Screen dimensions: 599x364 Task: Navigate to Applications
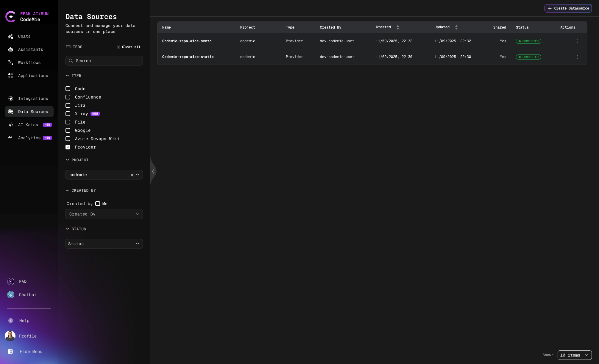click(x=33, y=76)
